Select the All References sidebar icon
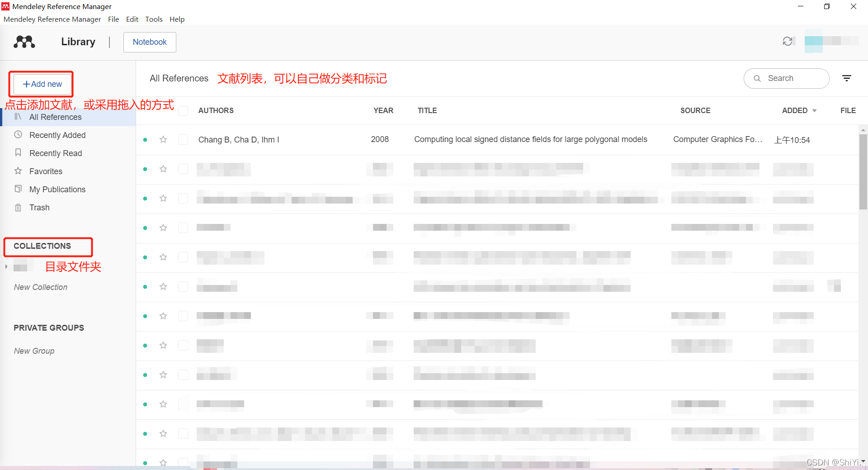The width and height of the screenshot is (868, 470). click(x=18, y=117)
